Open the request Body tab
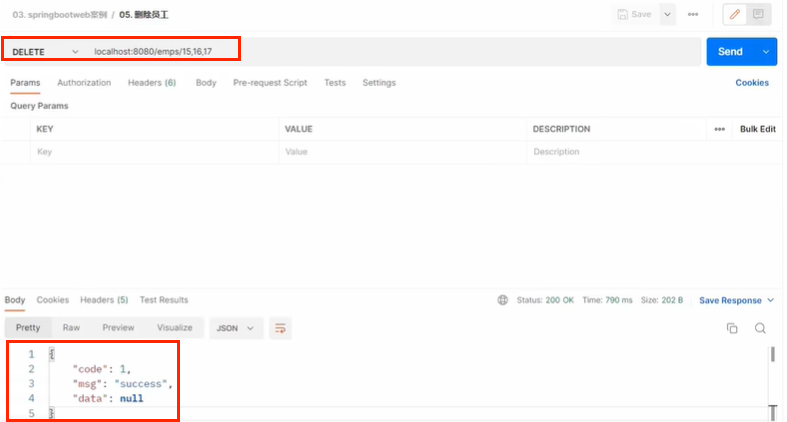Image resolution: width=787 pixels, height=422 pixels. (x=206, y=83)
